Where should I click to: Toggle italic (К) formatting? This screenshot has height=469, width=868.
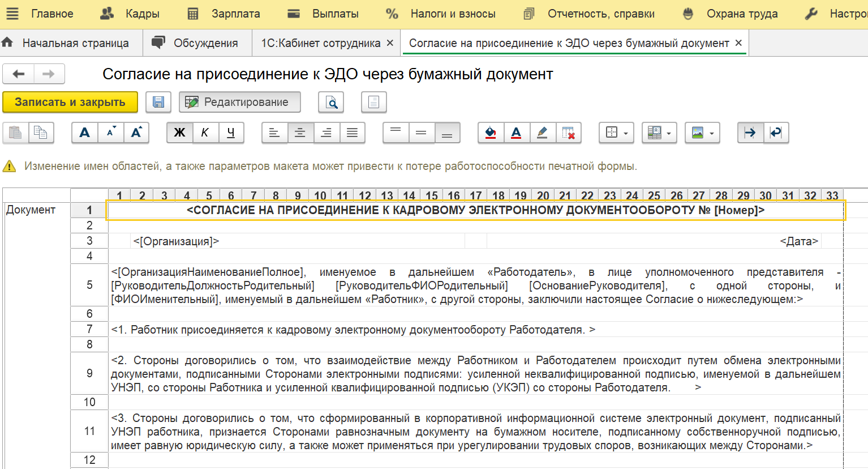pos(205,133)
